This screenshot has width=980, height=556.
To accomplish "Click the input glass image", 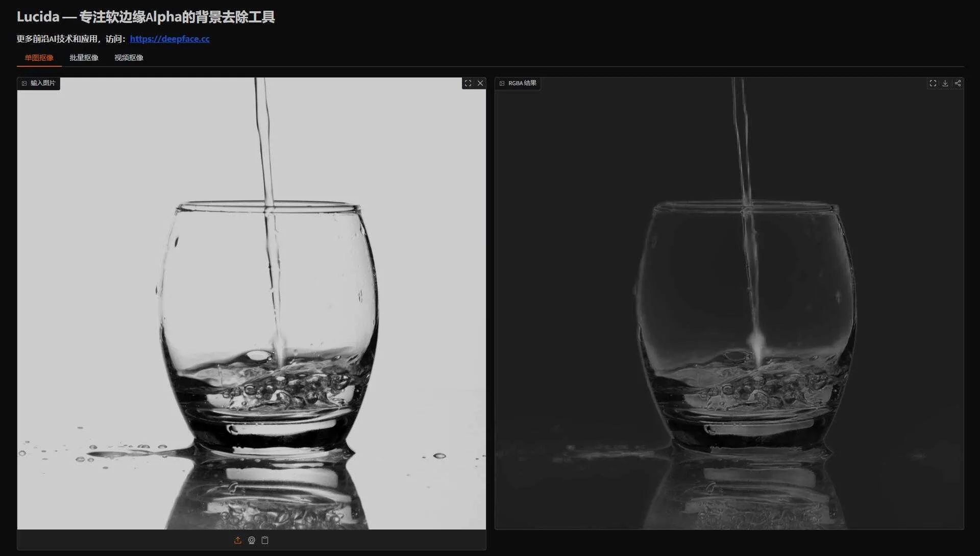I will [252, 304].
